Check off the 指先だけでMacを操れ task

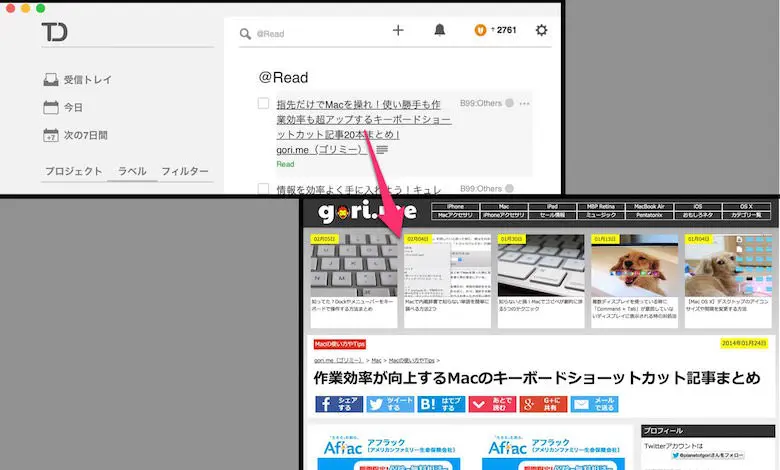[x=263, y=103]
